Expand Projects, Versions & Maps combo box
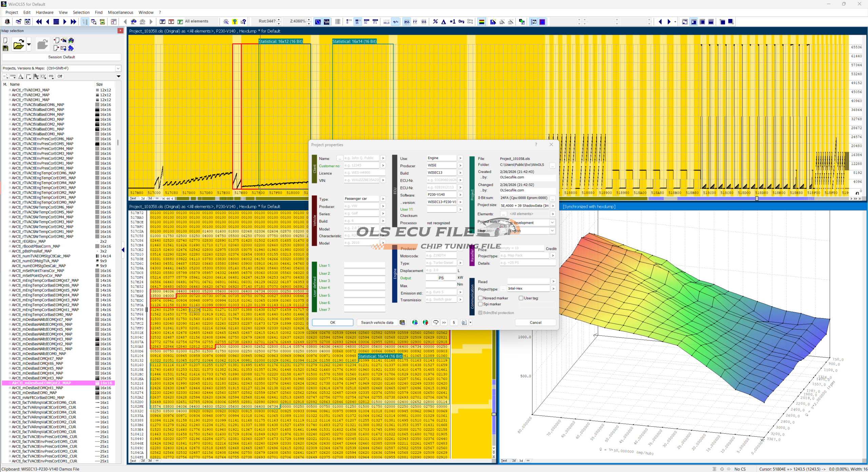The width and height of the screenshot is (868, 472). pyautogui.click(x=118, y=68)
